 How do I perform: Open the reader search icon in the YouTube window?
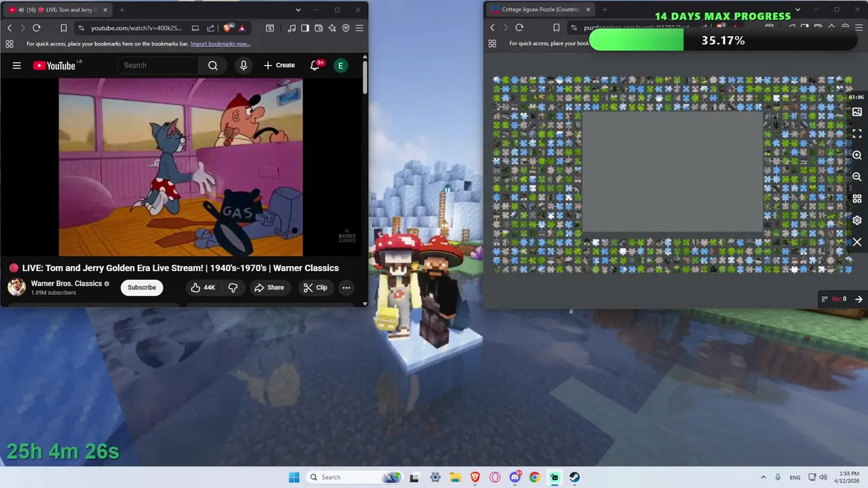pyautogui.click(x=270, y=28)
